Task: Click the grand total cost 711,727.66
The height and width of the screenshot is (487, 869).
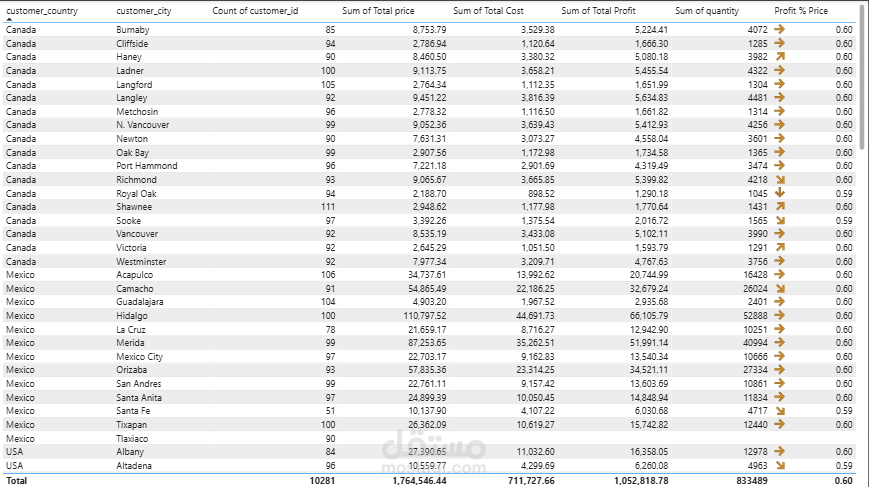Action: pos(531,480)
